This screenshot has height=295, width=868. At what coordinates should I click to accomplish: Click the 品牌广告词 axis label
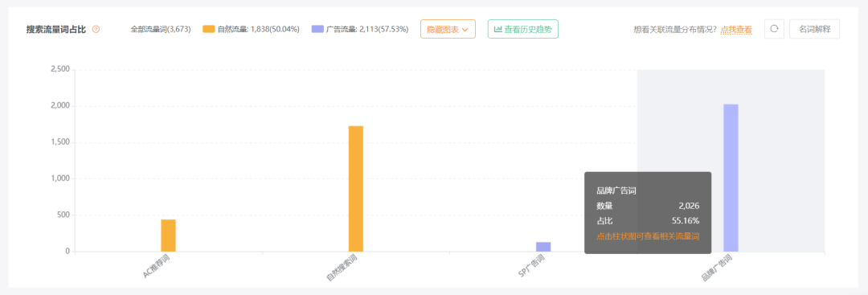(x=716, y=268)
